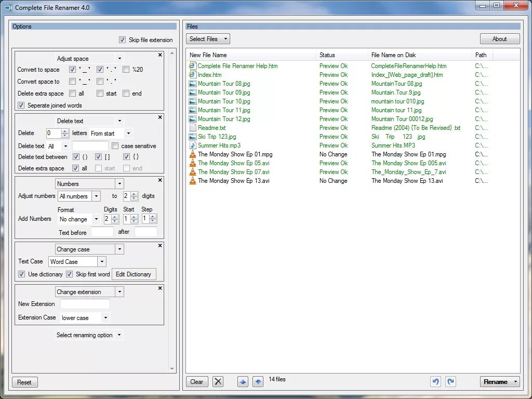Click the VLC icon for Ep 01.mpg

coord(192,154)
